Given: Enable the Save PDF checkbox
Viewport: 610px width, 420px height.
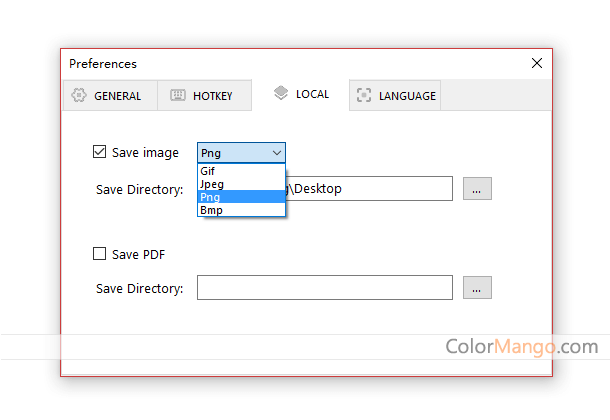Looking at the screenshot, I should tap(99, 254).
